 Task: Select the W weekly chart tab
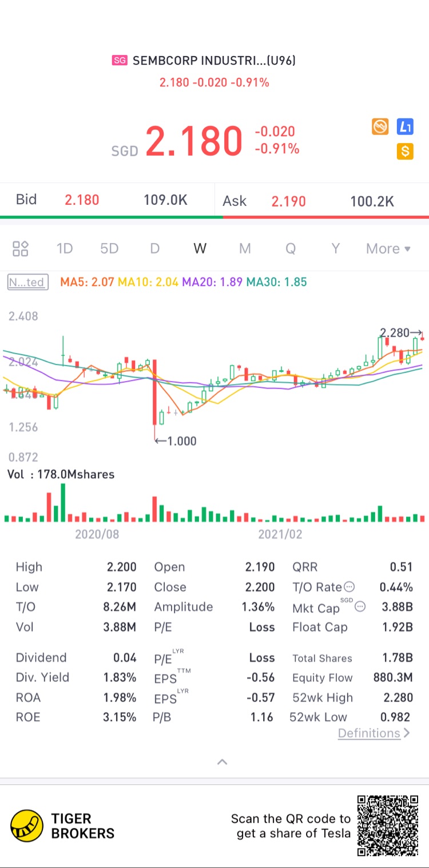click(x=200, y=248)
